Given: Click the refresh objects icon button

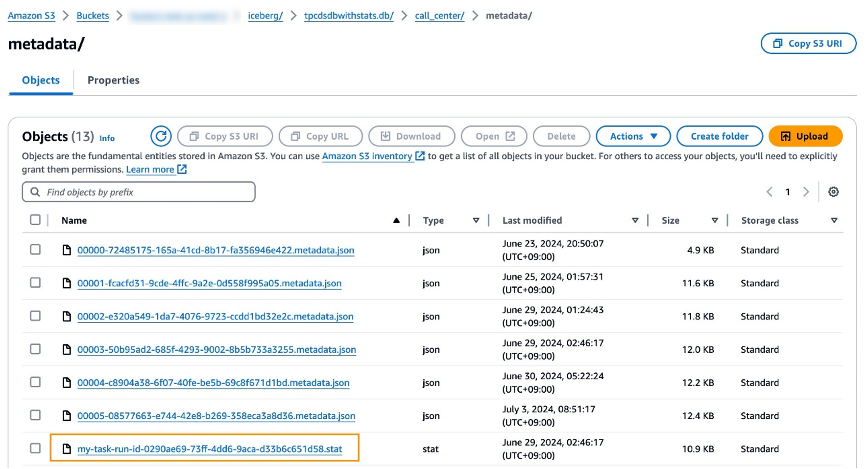Looking at the screenshot, I should pyautogui.click(x=161, y=136).
